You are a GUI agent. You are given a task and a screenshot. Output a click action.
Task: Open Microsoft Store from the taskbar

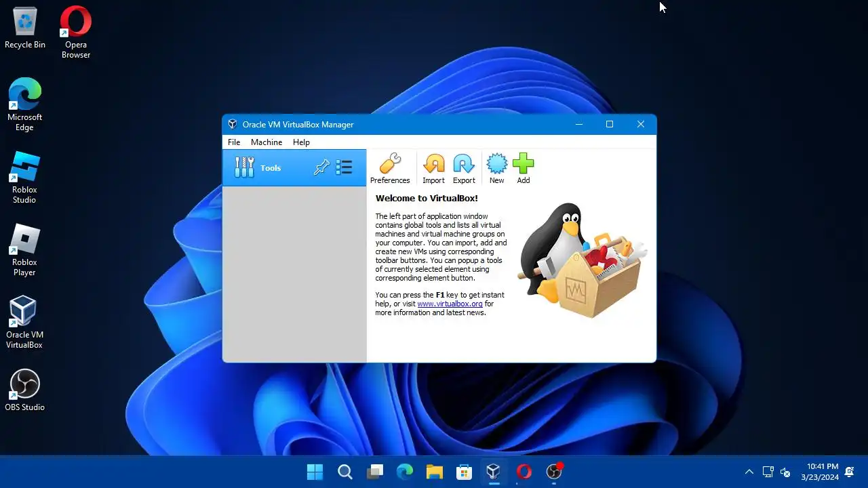[x=464, y=472]
